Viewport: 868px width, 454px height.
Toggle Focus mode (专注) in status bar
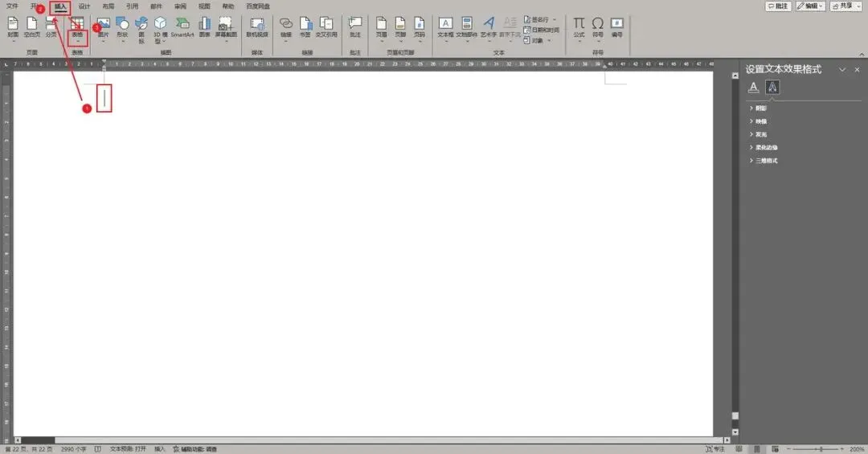coord(715,448)
